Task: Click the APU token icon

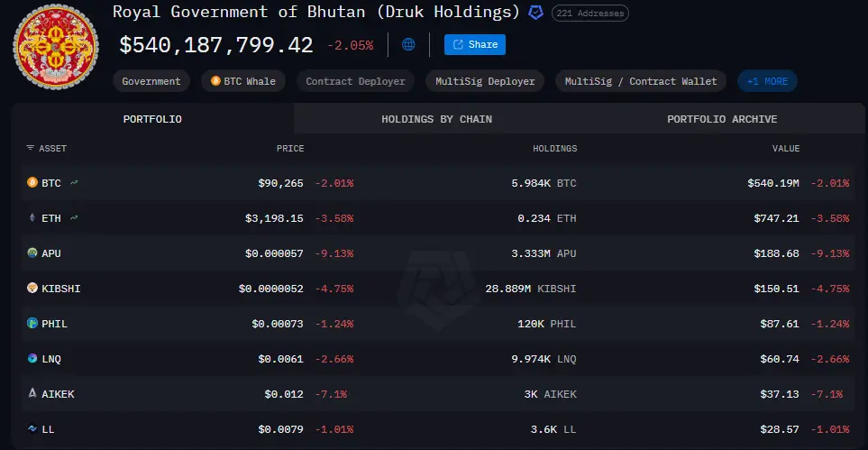Action: coord(32,253)
